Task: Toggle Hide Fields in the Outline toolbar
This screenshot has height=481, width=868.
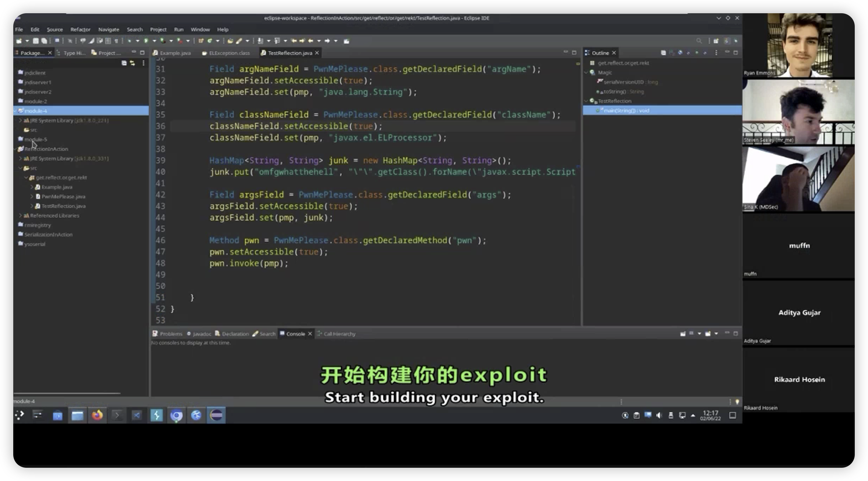Action: (680, 53)
